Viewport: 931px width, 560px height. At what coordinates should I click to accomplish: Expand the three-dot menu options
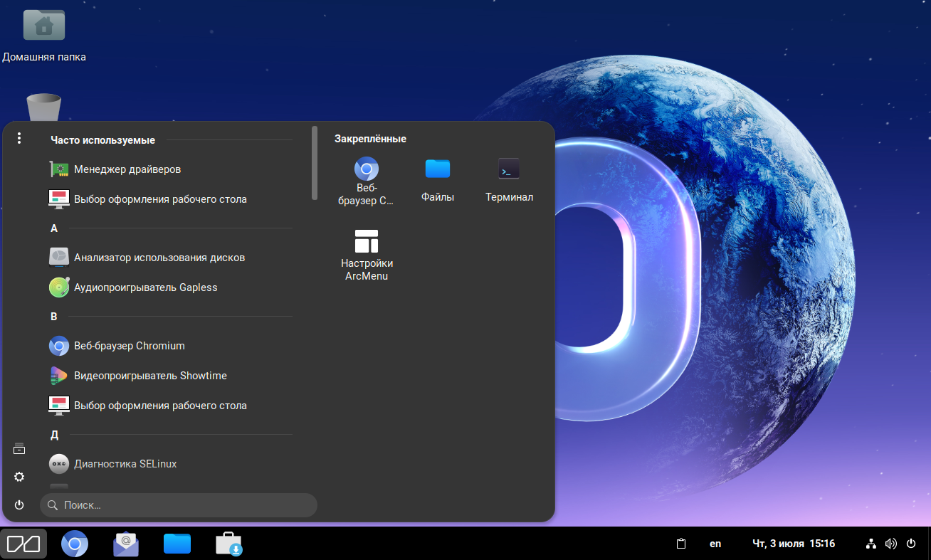[19, 138]
